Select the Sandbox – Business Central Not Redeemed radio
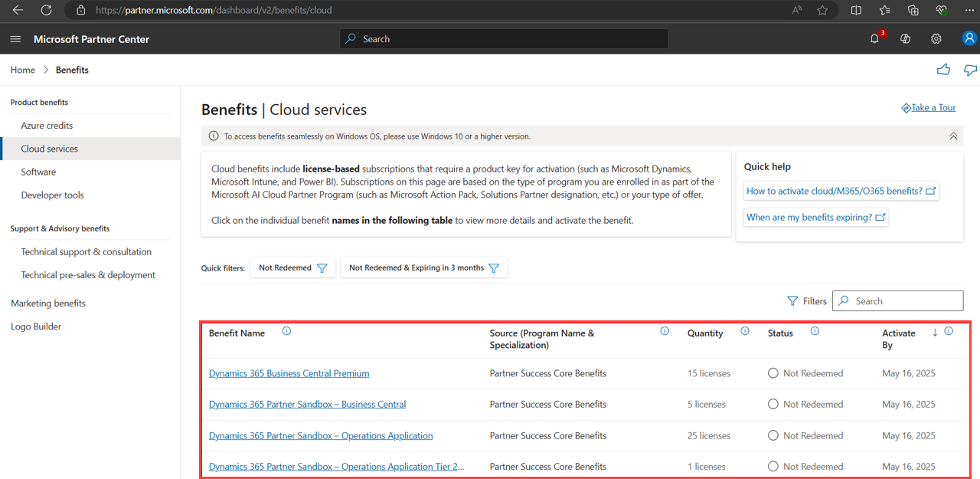 click(x=773, y=404)
